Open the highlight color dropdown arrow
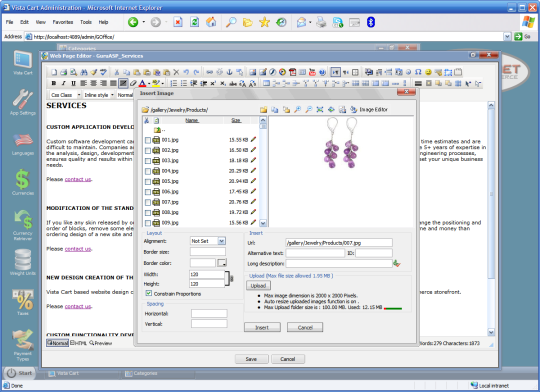This screenshot has width=540, height=392. pyautogui.click(x=163, y=83)
